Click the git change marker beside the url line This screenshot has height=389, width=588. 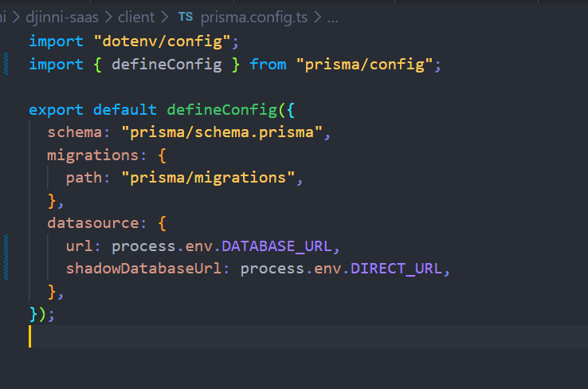(x=6, y=246)
